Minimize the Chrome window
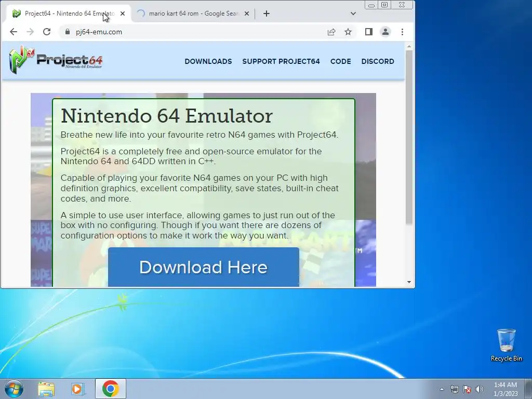 tap(371, 5)
